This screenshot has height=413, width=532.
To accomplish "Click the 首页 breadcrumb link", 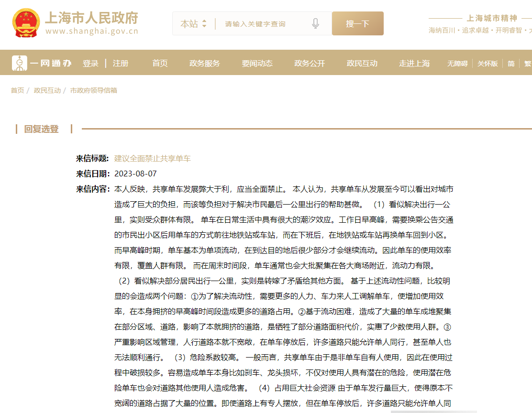I will (x=17, y=90).
